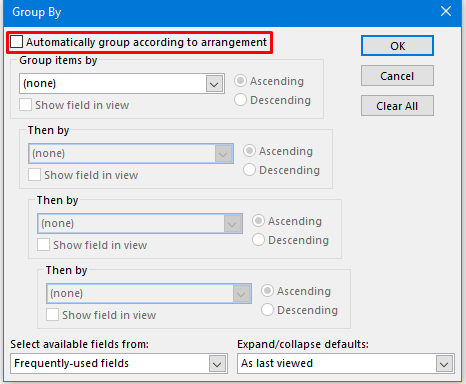The width and height of the screenshot is (466, 384).
Task: Close the Group By dialog
Action: (x=446, y=12)
